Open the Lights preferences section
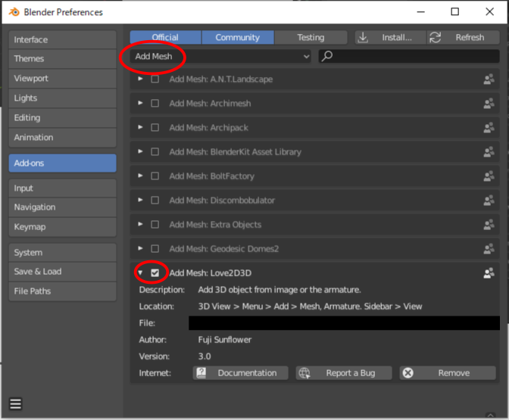Screen dimensions: 509x420 click(x=63, y=98)
